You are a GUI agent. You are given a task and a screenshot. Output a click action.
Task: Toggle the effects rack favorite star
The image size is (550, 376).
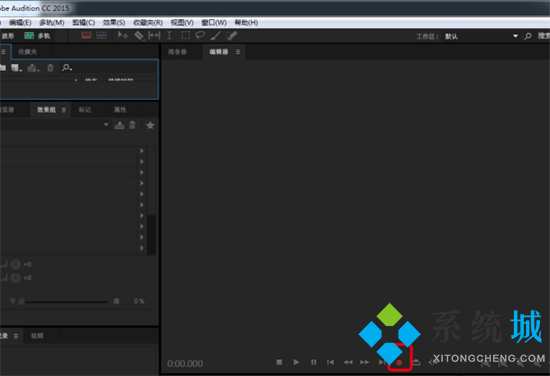(x=150, y=125)
